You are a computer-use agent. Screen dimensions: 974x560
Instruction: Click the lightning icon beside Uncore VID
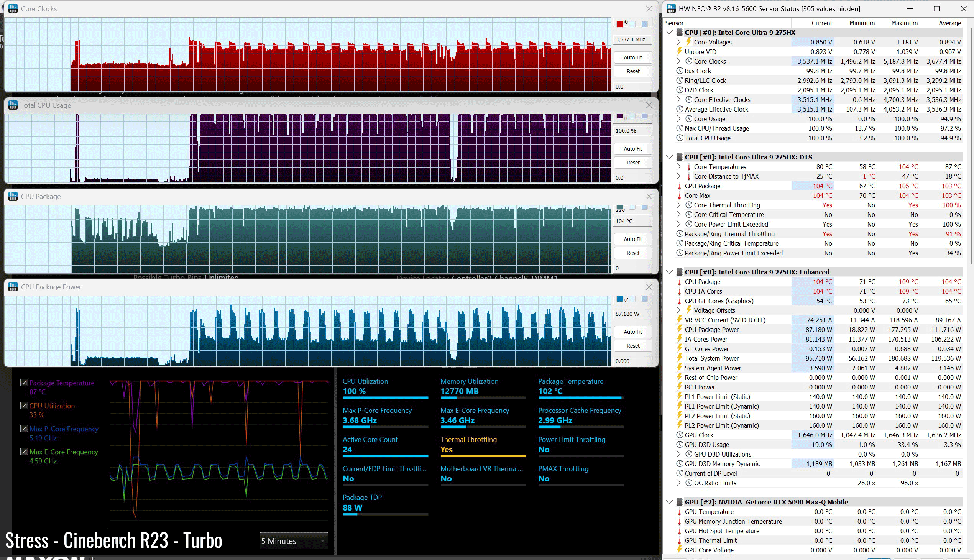point(680,51)
